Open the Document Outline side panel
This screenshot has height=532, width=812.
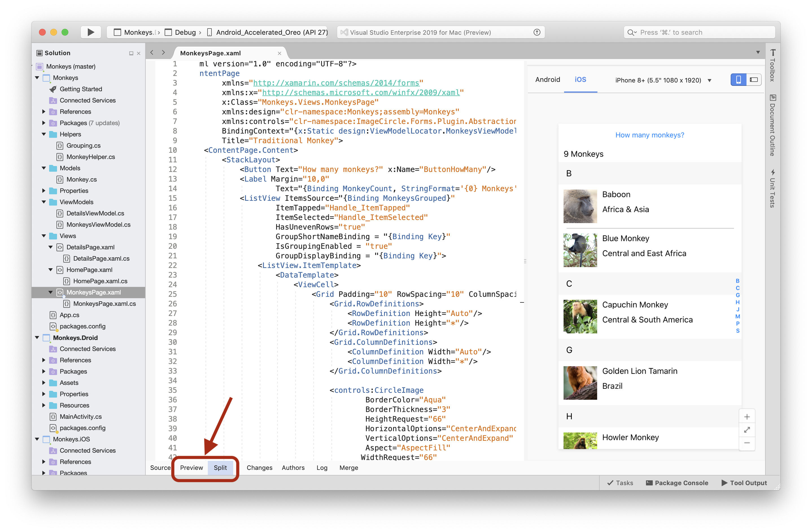point(772,125)
